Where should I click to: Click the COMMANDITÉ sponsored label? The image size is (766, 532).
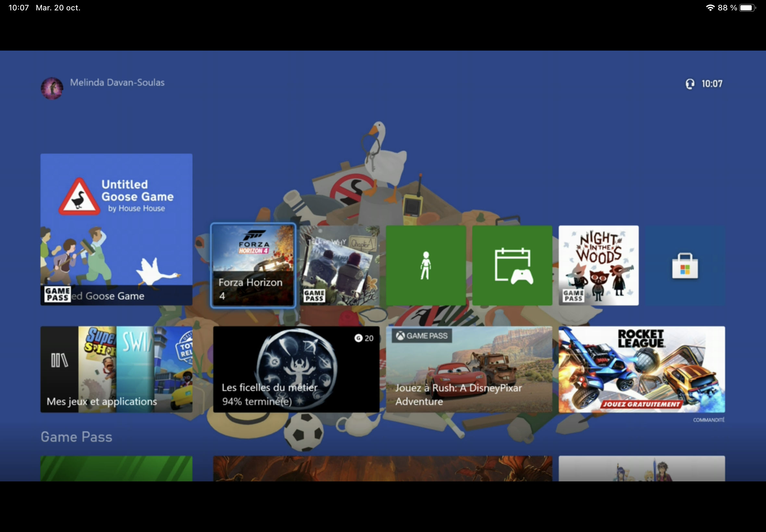(x=709, y=420)
